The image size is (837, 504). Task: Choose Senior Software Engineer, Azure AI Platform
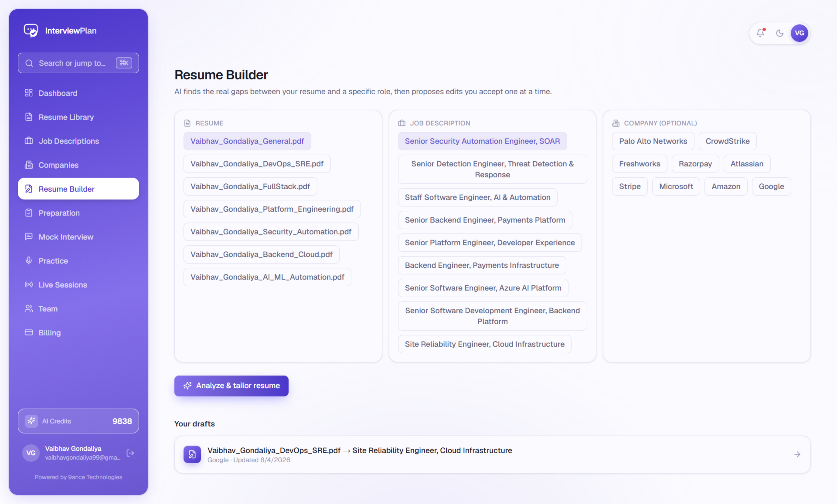click(x=483, y=288)
